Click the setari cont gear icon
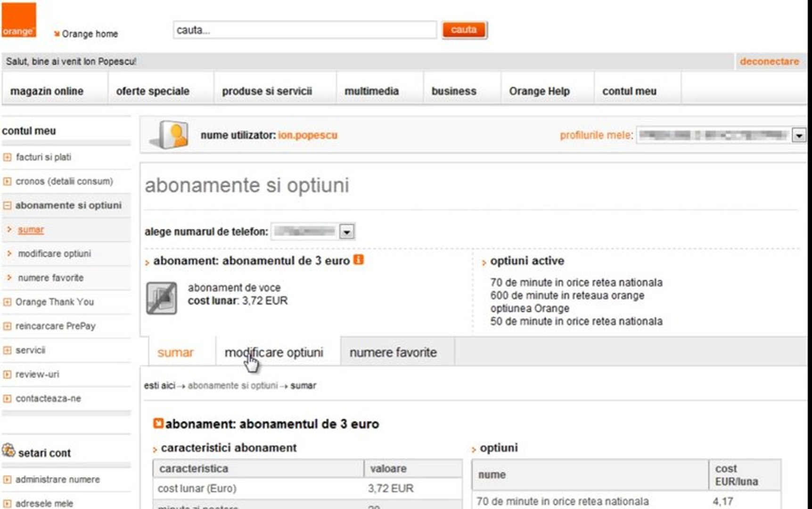Screen dimensions: 812x509 point(8,451)
